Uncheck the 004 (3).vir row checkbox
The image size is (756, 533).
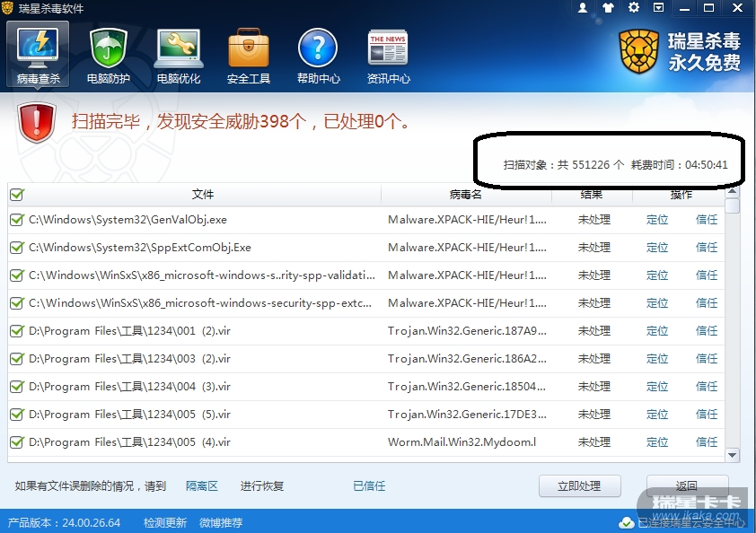coord(17,387)
